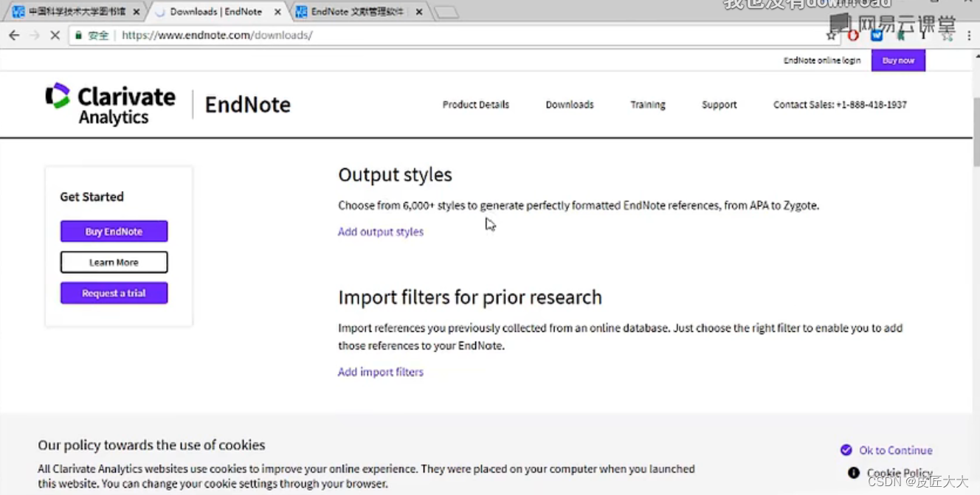Click the secure lock icon in the address bar
Viewport: 980px width, 495px height.
pyautogui.click(x=78, y=35)
